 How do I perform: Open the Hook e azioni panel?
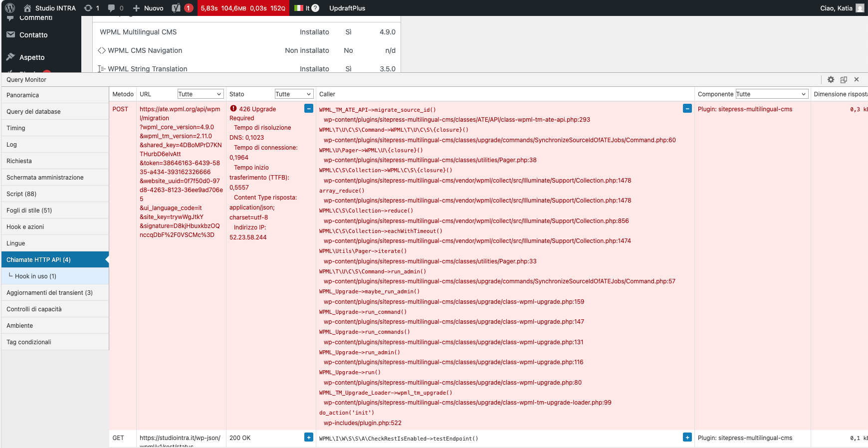coord(55,226)
